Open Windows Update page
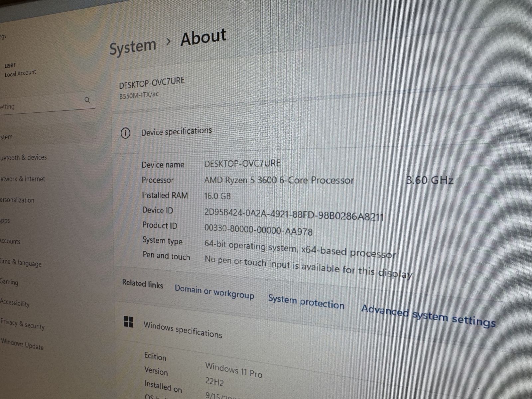The width and height of the screenshot is (532, 399). 22,344
